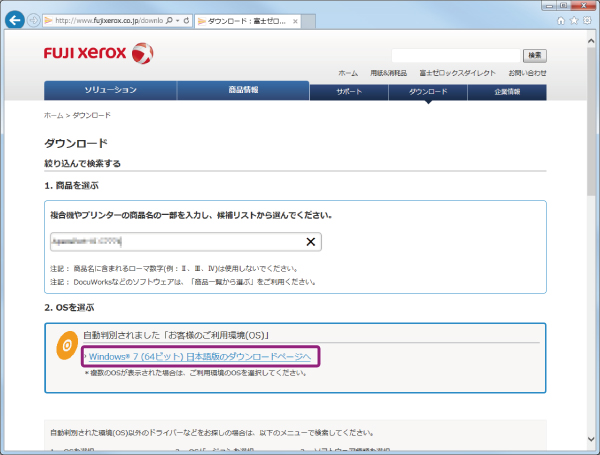Open the browser Home icon
This screenshot has height=455, width=600.
click(x=557, y=21)
